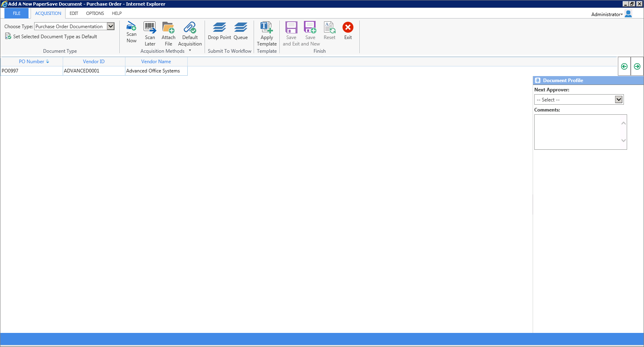Switch to the EDIT tab
The width and height of the screenshot is (644, 347).
74,13
